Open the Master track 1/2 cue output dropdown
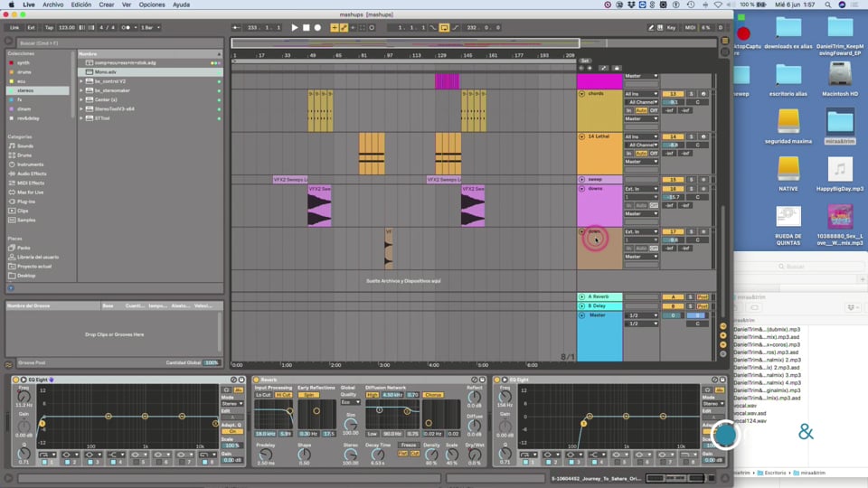This screenshot has height=488, width=868. pyautogui.click(x=641, y=315)
